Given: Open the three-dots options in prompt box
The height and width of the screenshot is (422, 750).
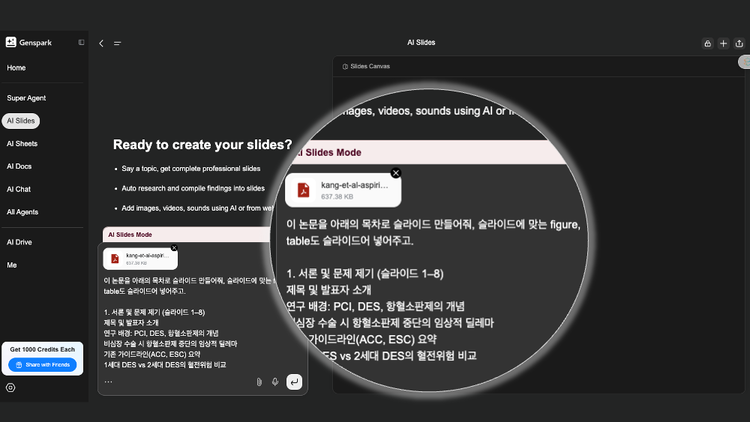Looking at the screenshot, I should pos(109,381).
